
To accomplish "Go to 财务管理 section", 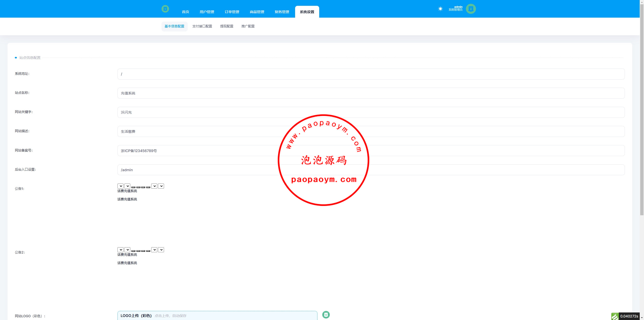I will (282, 12).
